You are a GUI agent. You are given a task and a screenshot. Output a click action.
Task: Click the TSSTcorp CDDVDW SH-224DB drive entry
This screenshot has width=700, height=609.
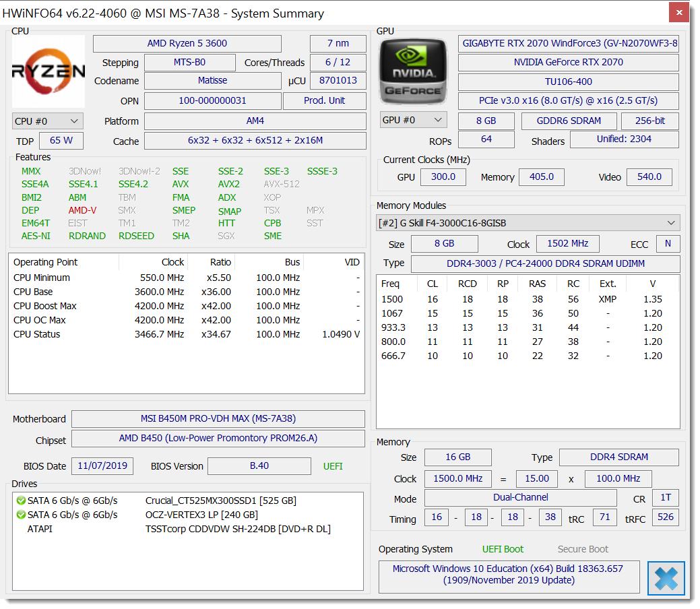coord(238,530)
